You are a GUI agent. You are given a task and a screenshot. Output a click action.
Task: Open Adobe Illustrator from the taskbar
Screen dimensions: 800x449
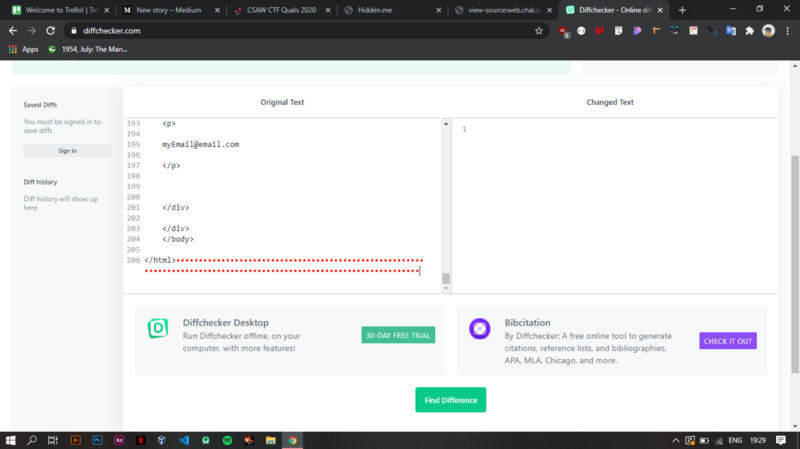tap(76, 440)
